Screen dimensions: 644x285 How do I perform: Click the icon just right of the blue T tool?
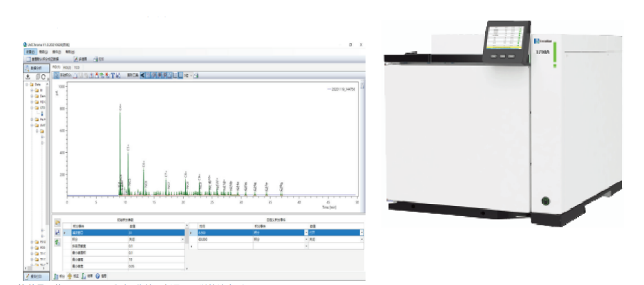click(x=118, y=75)
